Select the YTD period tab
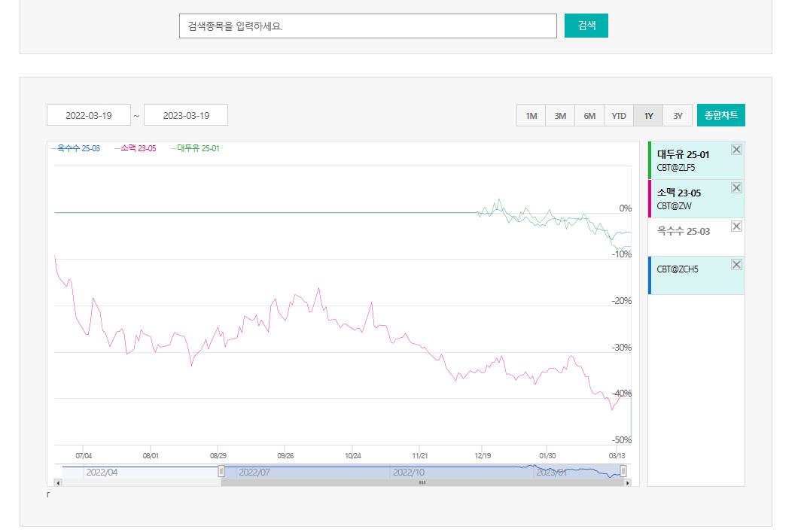Screen dimensions: 804x532 (x=619, y=115)
